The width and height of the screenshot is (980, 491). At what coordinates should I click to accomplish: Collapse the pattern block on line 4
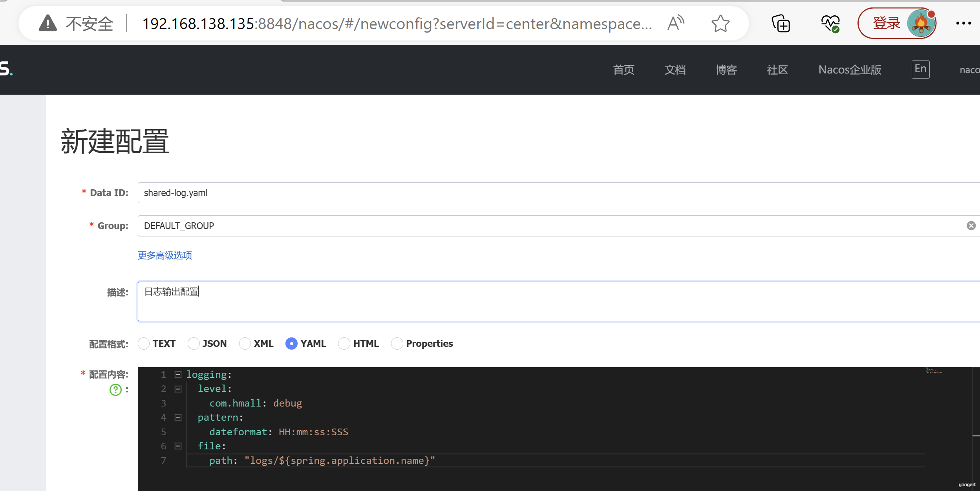(178, 418)
